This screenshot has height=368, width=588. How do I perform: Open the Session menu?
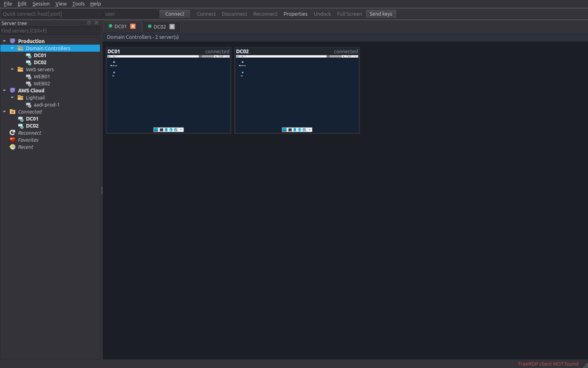tap(41, 4)
